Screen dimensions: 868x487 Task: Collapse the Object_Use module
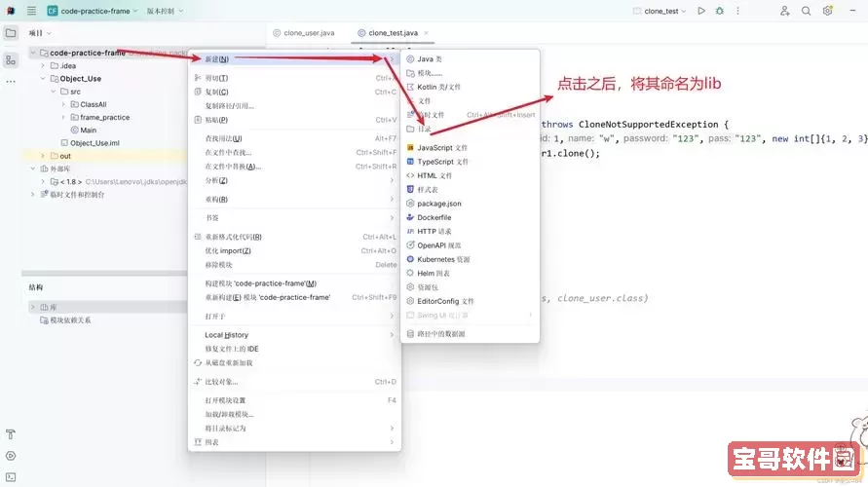[43, 79]
